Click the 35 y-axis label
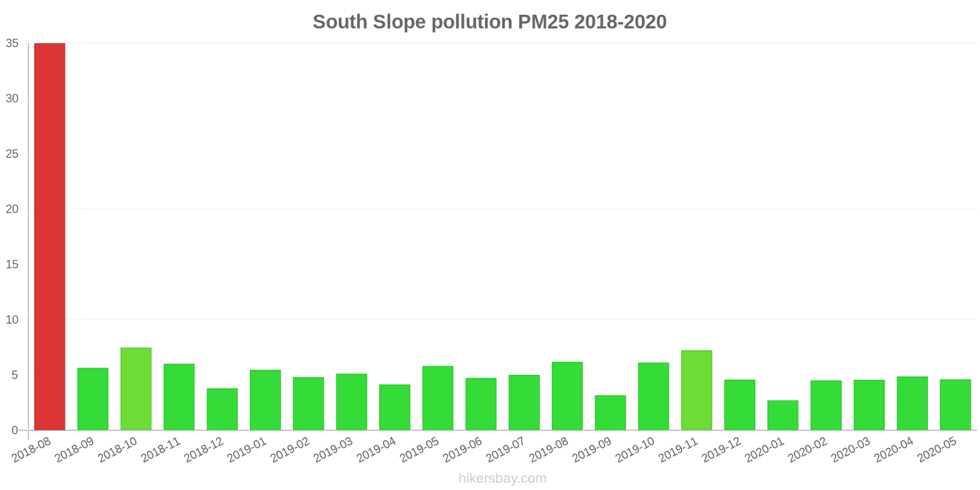 (12, 43)
